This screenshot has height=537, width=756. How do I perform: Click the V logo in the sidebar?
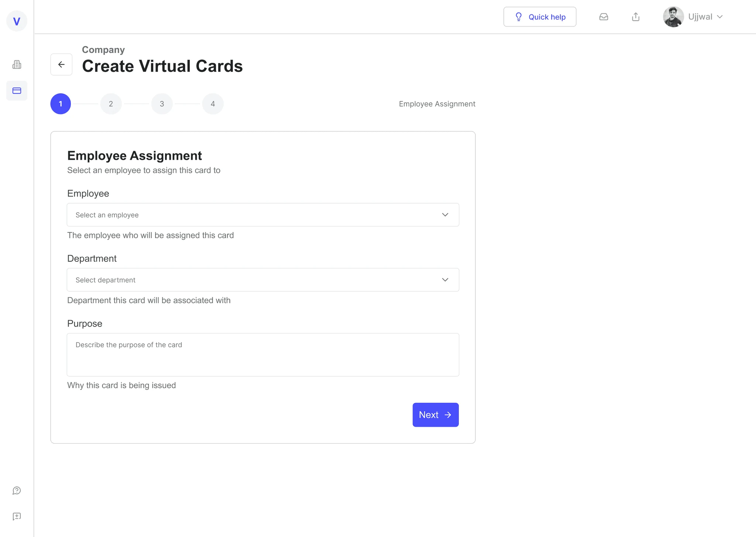coord(17,21)
